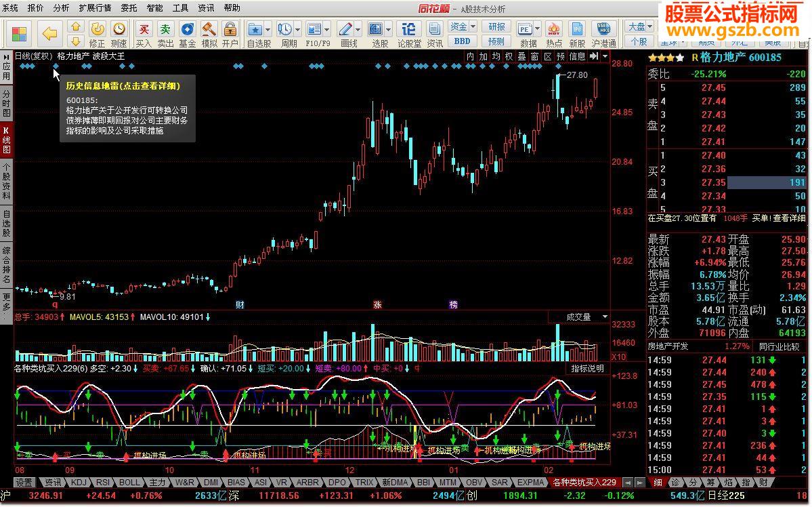
Task: Expand the 自选股 dropdown arrow
Action: (268, 29)
